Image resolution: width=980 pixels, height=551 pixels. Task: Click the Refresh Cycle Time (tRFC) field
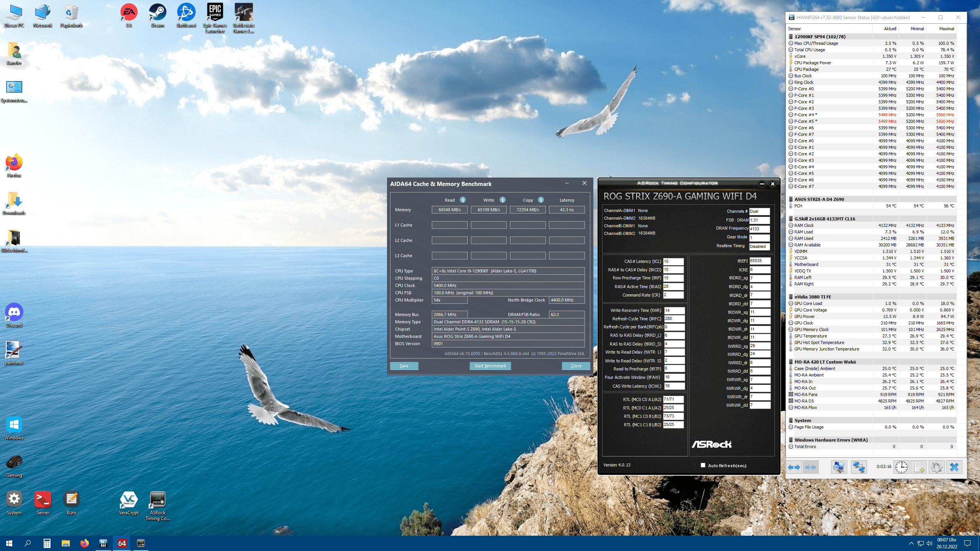[674, 318]
